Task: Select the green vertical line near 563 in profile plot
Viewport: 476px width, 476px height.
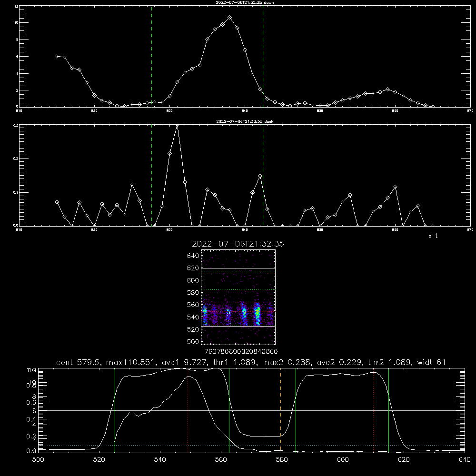Action: (x=229, y=410)
